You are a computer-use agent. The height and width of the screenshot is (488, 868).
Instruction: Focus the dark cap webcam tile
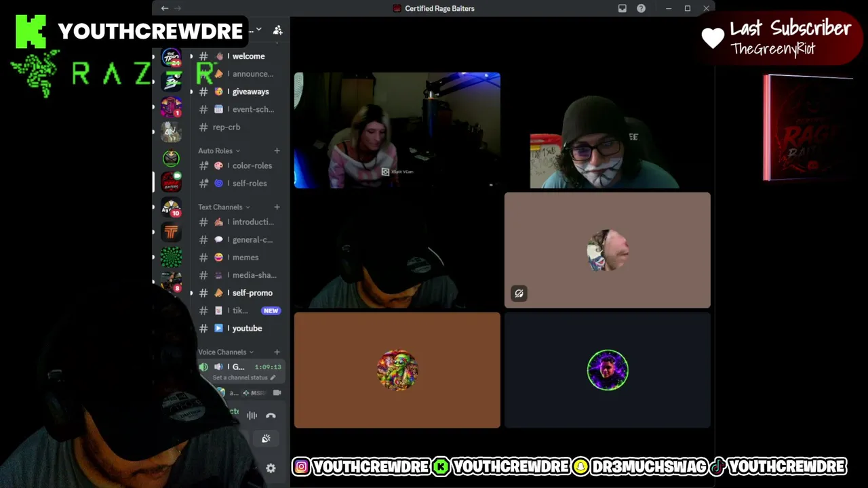point(397,250)
